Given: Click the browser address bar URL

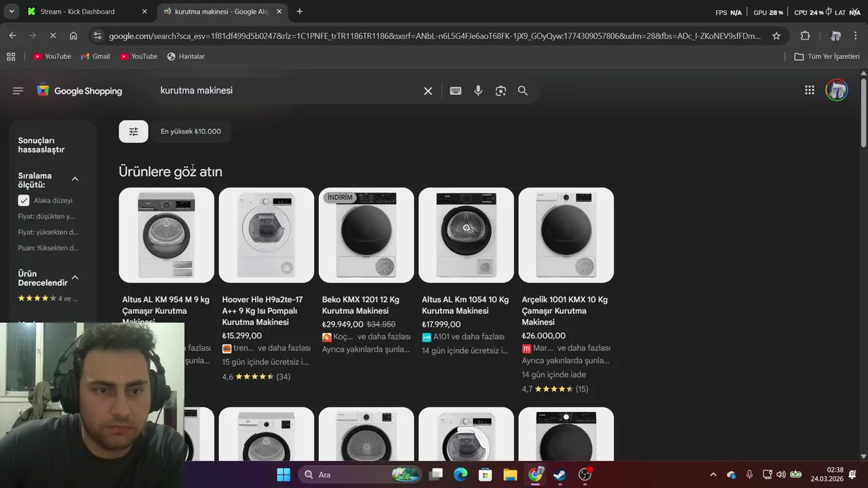Looking at the screenshot, I should tap(434, 36).
